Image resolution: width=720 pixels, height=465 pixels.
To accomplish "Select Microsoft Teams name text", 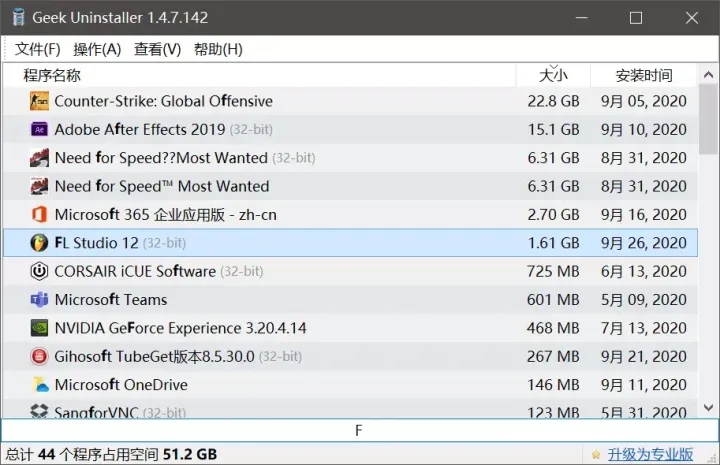I will point(111,300).
